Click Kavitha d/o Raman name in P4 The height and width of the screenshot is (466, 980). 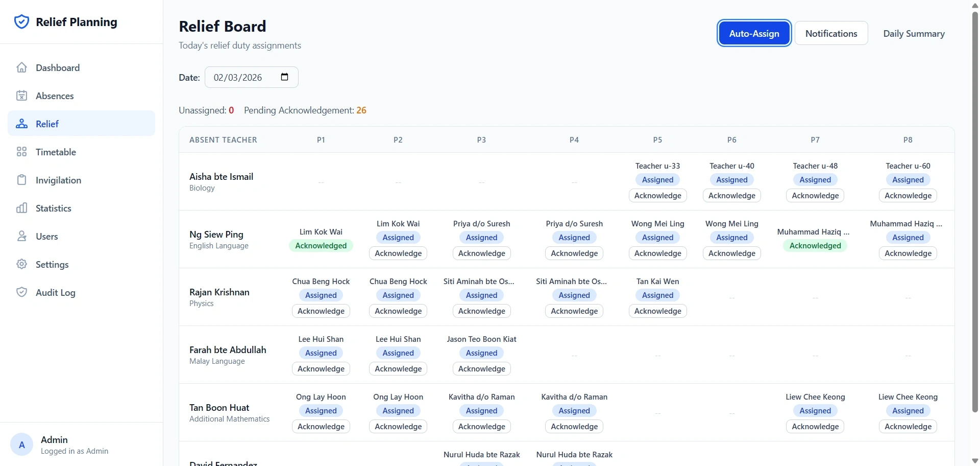574,397
